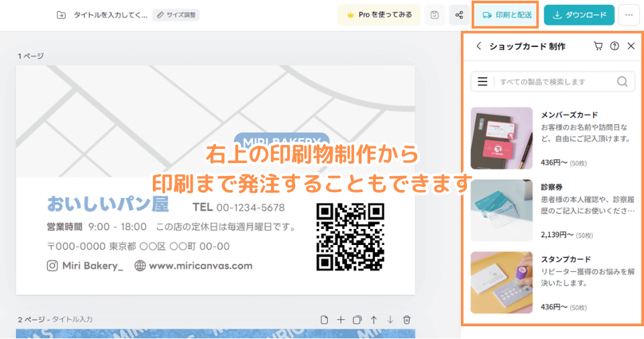Screen dimensions: 644x339
Task: Edit the design title field
Action: click(110, 15)
